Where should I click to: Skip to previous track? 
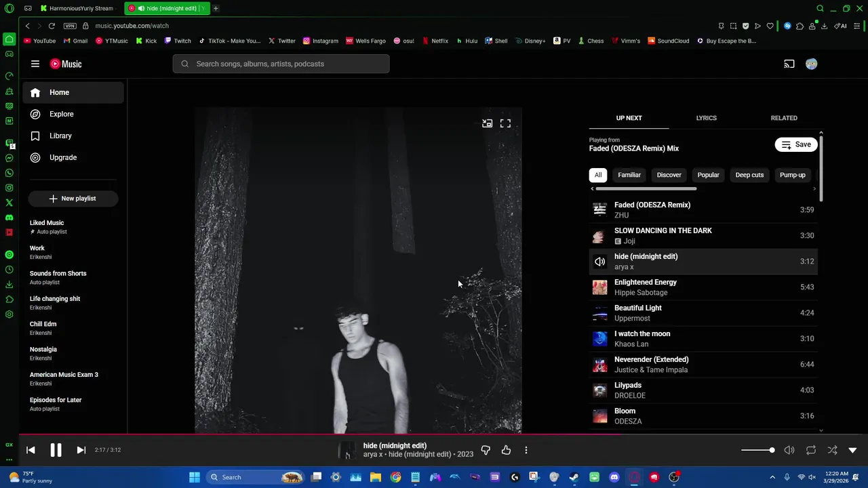coord(31,450)
